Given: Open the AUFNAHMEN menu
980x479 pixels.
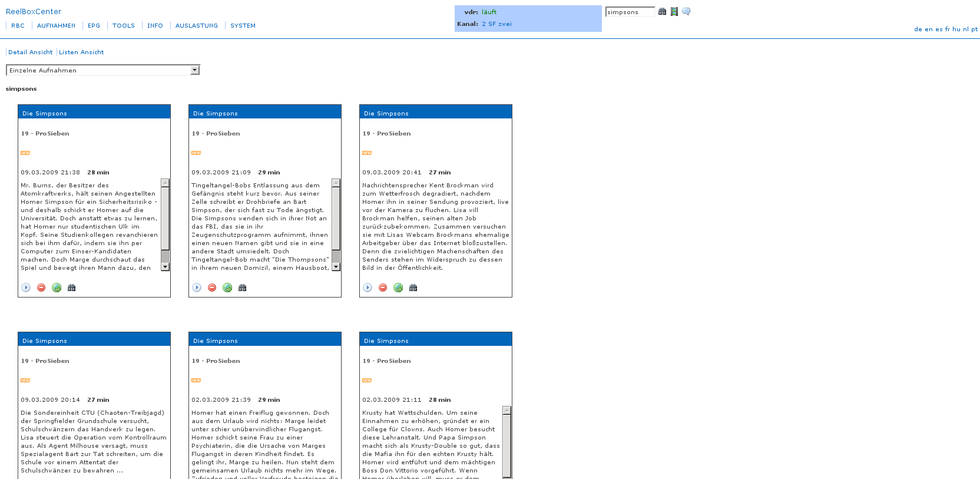Looking at the screenshot, I should pyautogui.click(x=56, y=25).
